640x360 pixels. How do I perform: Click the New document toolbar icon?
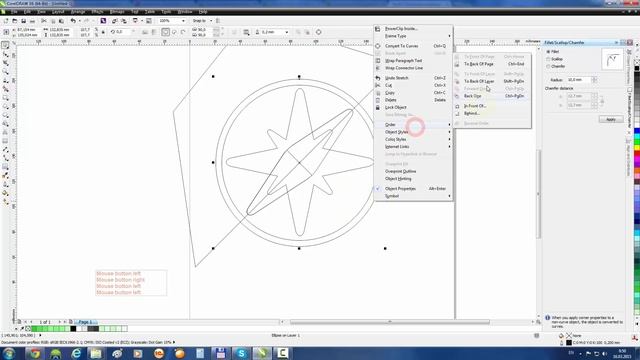point(6,21)
